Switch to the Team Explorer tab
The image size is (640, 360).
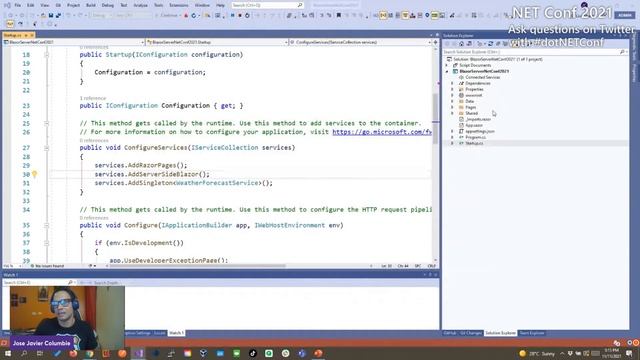[532, 333]
